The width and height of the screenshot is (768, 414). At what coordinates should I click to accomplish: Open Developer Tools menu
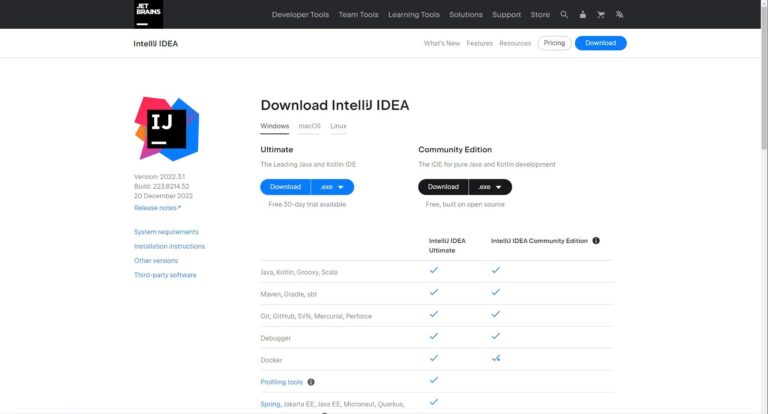pyautogui.click(x=300, y=15)
